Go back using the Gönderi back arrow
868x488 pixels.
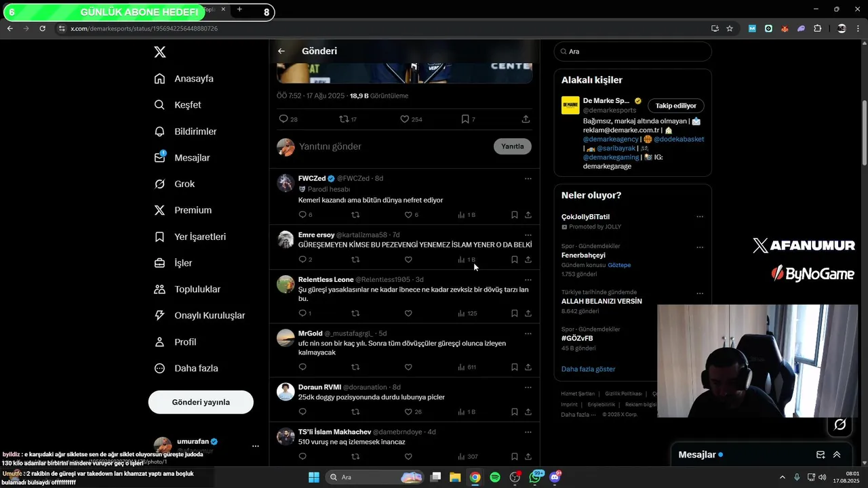(x=281, y=51)
